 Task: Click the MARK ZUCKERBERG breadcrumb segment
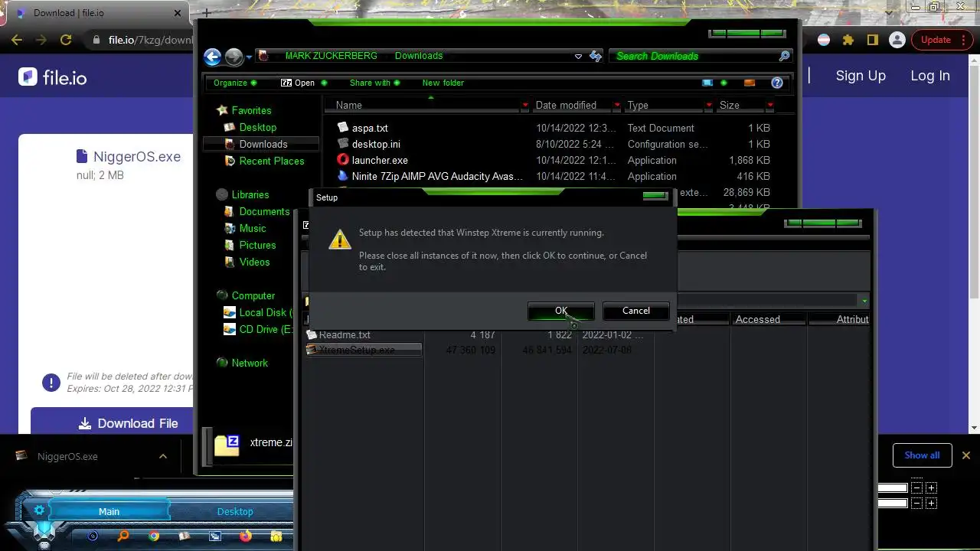point(331,56)
